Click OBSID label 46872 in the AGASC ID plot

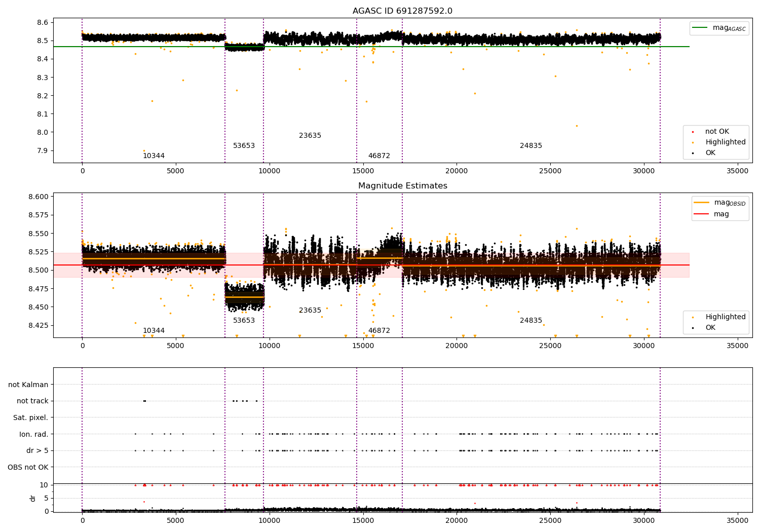tap(379, 156)
